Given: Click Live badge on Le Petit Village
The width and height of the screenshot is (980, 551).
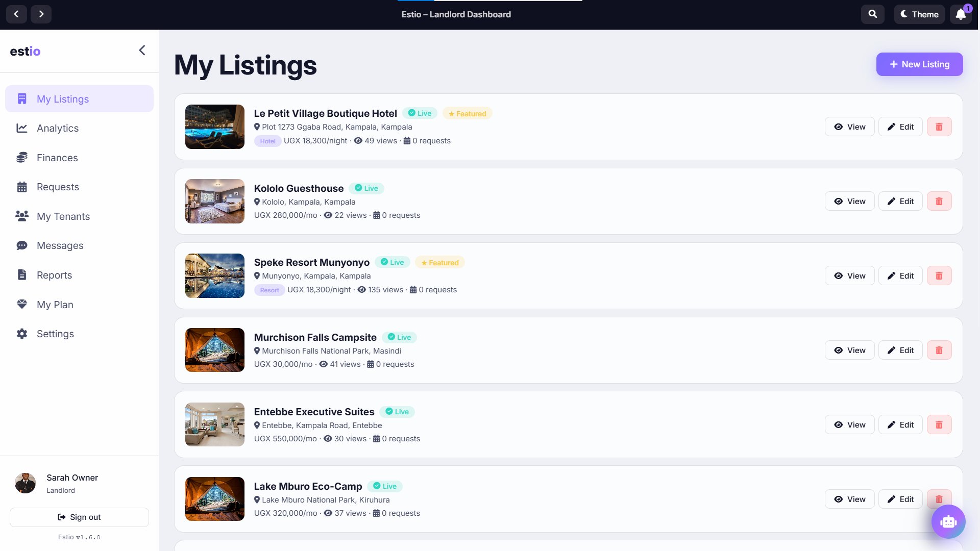Looking at the screenshot, I should [420, 113].
